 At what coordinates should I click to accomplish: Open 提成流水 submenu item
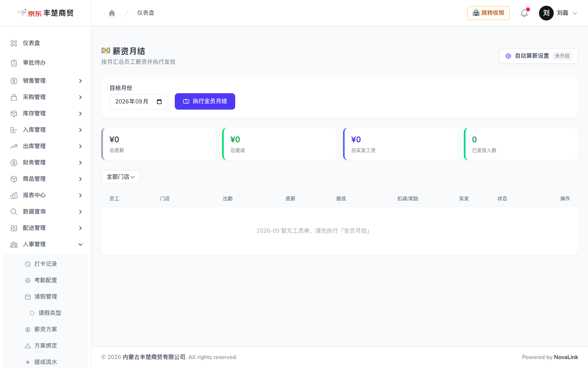(x=46, y=362)
